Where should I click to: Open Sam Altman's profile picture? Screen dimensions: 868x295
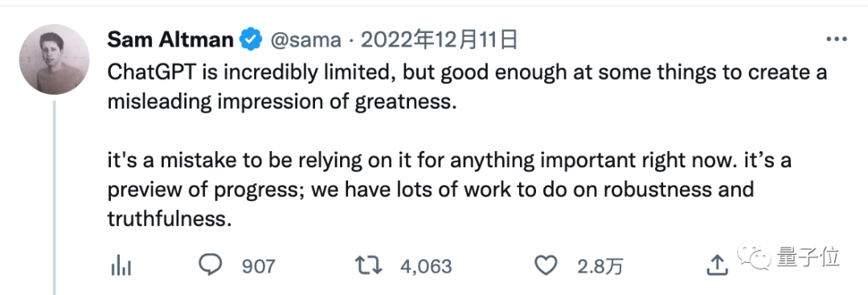point(55,59)
